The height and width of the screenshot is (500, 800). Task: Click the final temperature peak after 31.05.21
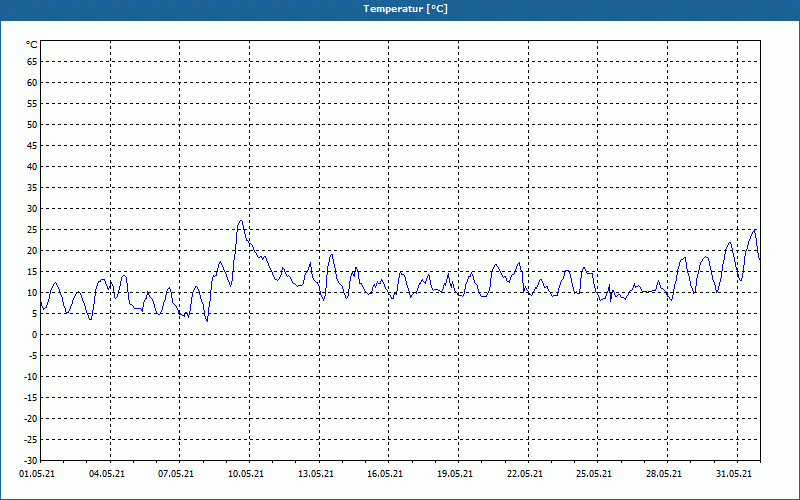coord(755,230)
